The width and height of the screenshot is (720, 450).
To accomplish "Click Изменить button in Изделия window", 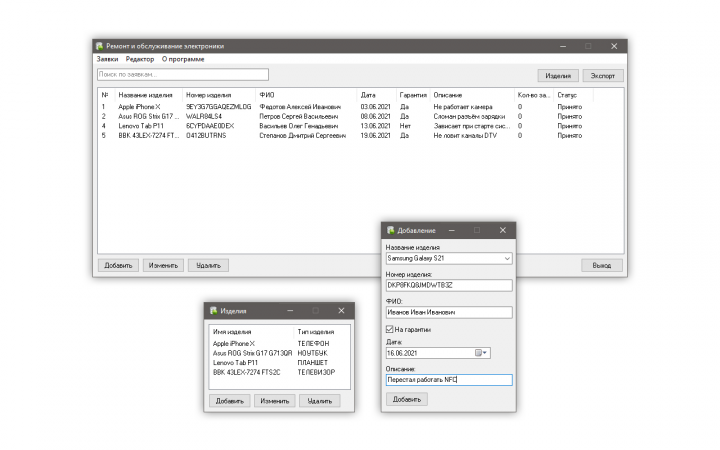I will (x=275, y=401).
